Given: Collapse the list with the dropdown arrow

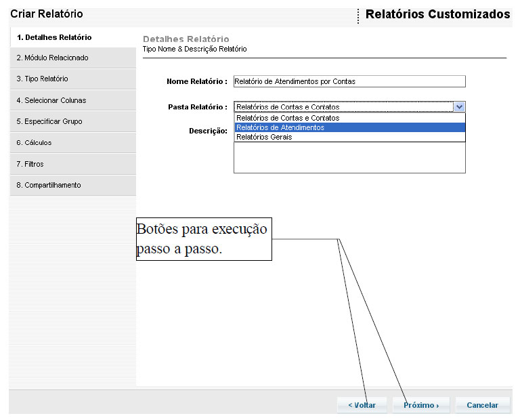Looking at the screenshot, I should [459, 107].
